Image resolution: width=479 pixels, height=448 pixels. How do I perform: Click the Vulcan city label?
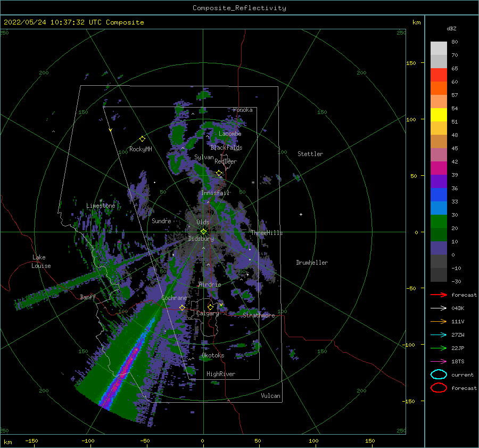pos(271,396)
